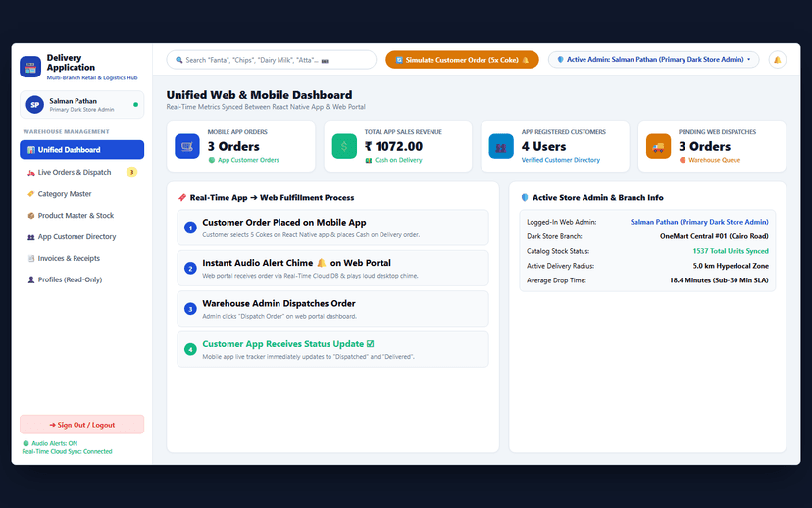
Task: Click the Verified Customer Directory link
Action: point(560,160)
